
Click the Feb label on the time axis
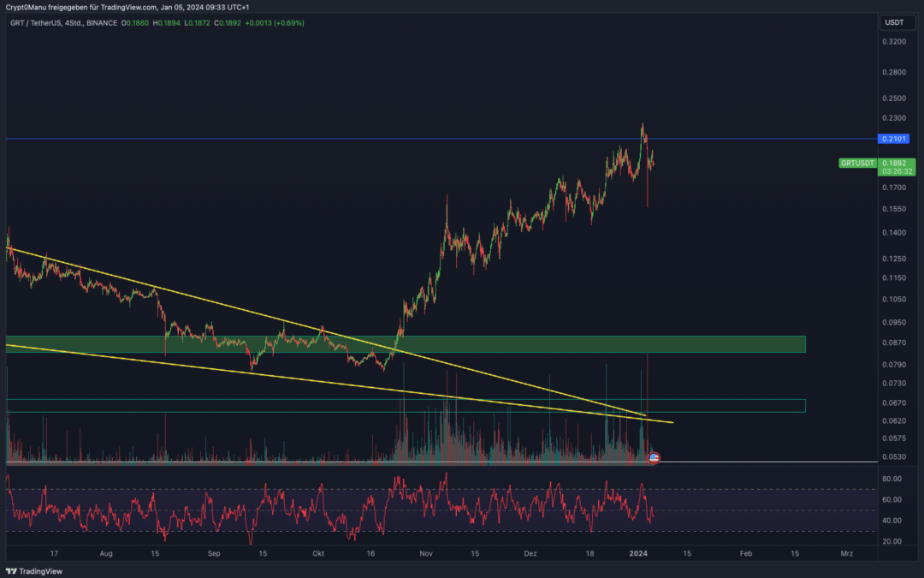click(x=745, y=553)
